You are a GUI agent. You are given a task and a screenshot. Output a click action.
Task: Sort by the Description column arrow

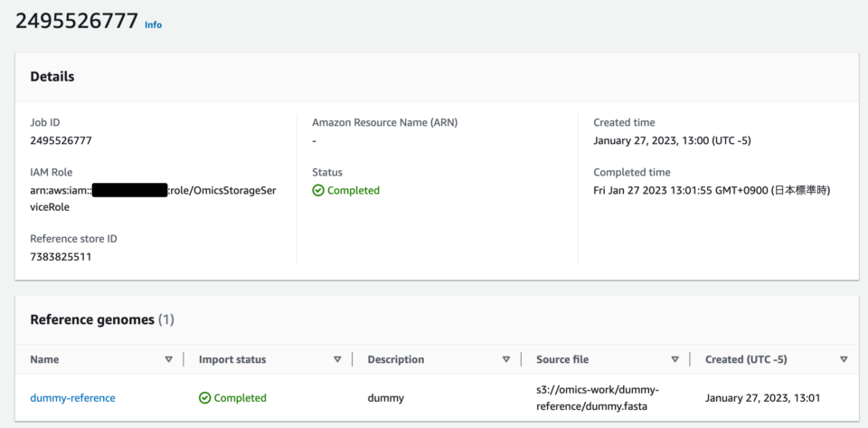[506, 359]
